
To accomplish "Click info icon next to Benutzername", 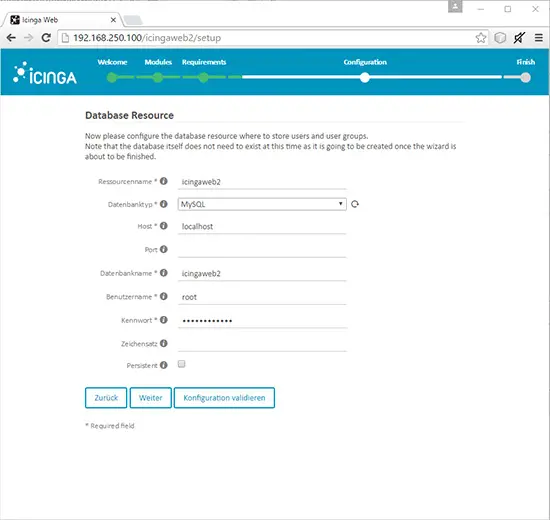I will (x=163, y=296).
